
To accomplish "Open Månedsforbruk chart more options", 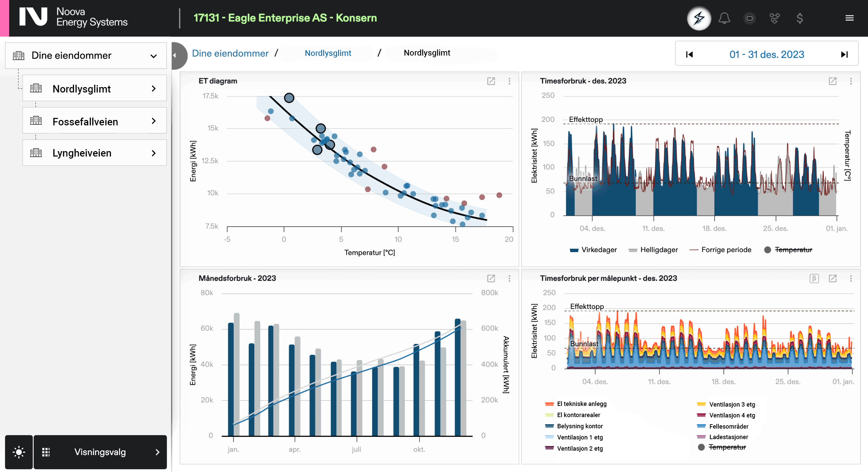I will click(x=509, y=279).
